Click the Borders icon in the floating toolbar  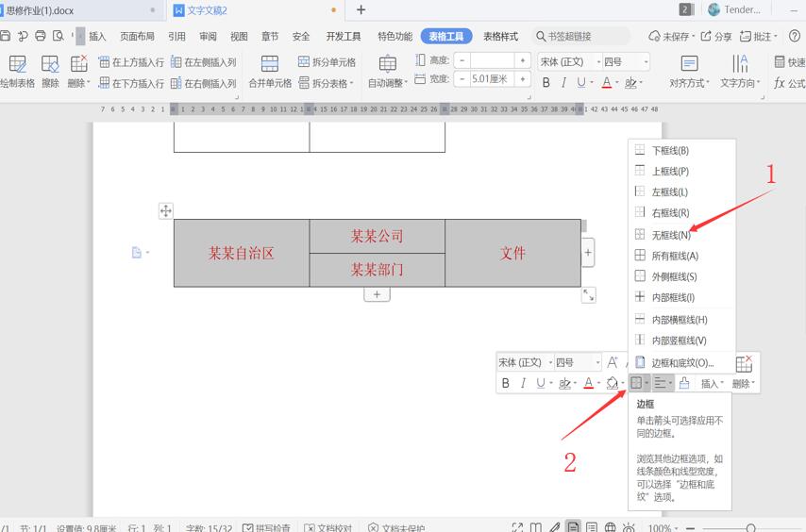(637, 383)
